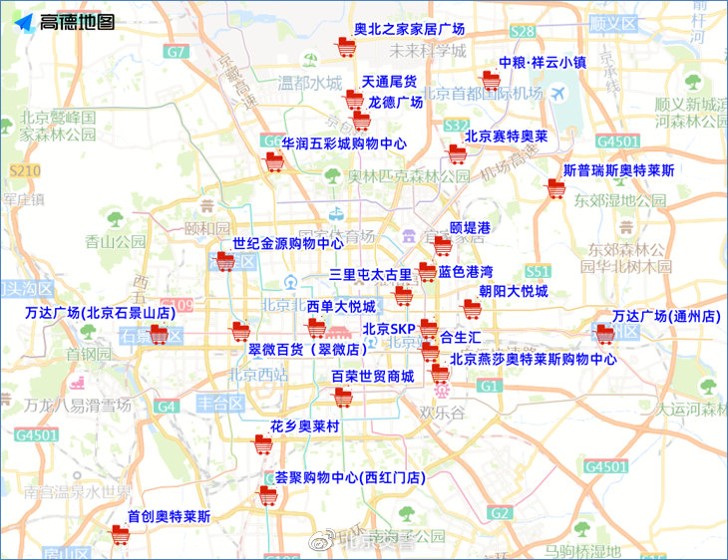Click the G7 highway badge

[176, 52]
